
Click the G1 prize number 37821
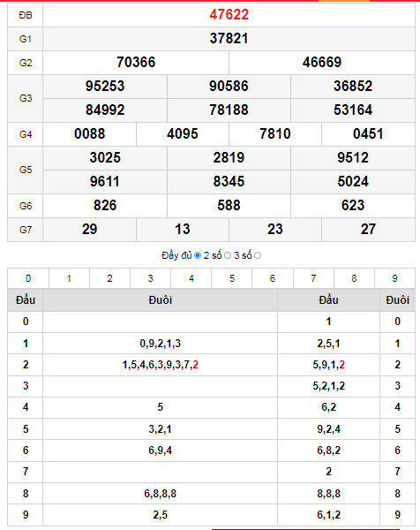(229, 39)
